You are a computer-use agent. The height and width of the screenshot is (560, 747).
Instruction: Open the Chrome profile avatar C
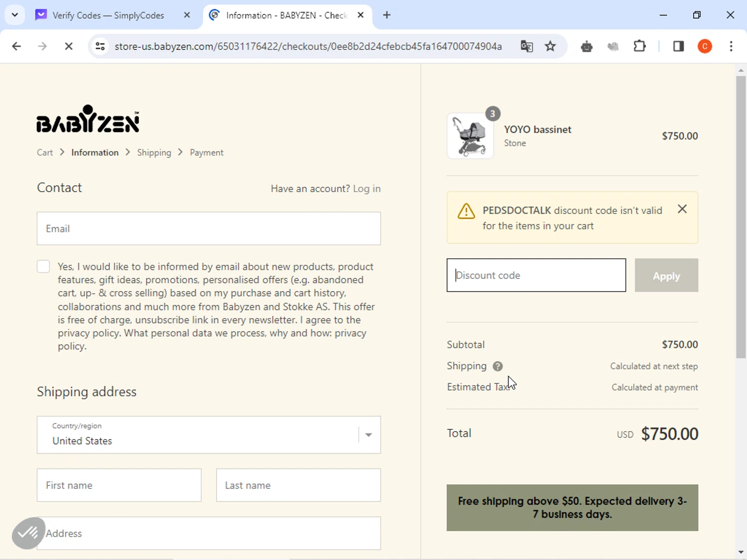coord(705,46)
